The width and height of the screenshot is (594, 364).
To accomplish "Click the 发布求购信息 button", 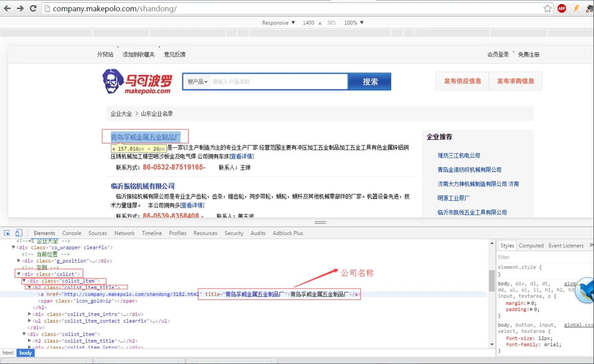I will pyautogui.click(x=516, y=81).
